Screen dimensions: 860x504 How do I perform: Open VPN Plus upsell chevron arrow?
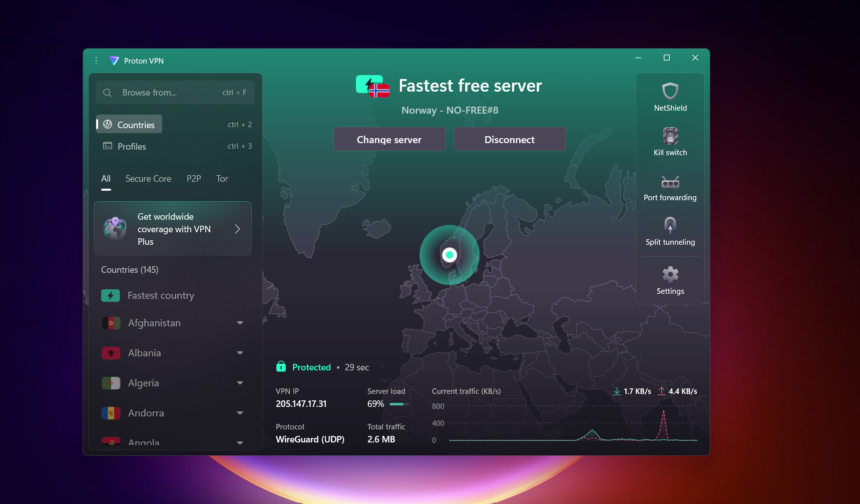click(x=237, y=229)
